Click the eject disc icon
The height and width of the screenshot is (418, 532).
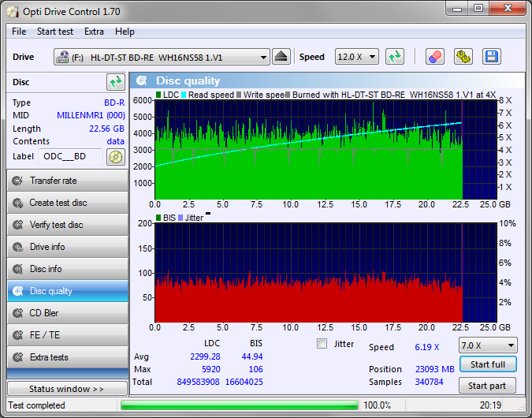[x=282, y=57]
